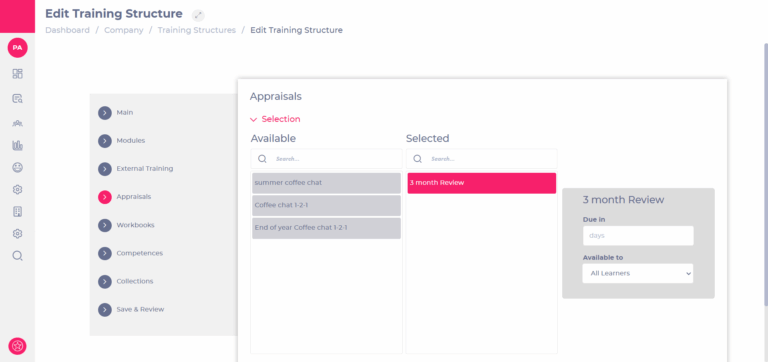Go to the Collections step

[135, 281]
